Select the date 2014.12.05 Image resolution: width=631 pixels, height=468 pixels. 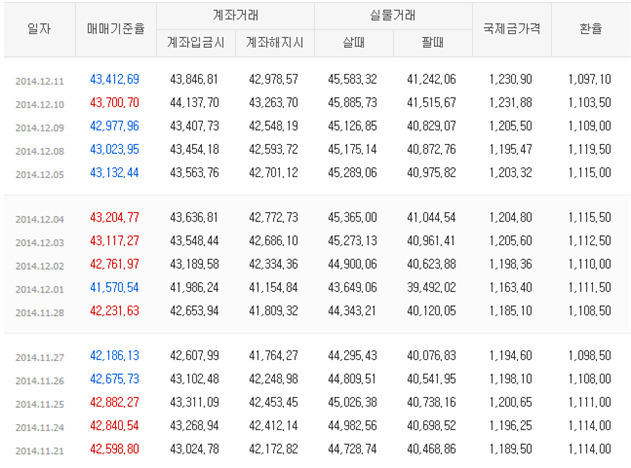39,175
